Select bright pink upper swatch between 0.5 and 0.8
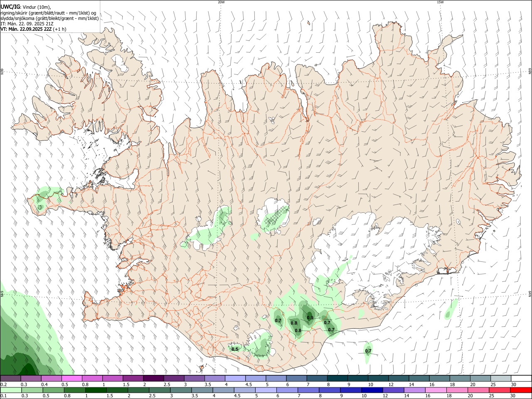The width and height of the screenshot is (532, 399). pyautogui.click(x=71, y=378)
